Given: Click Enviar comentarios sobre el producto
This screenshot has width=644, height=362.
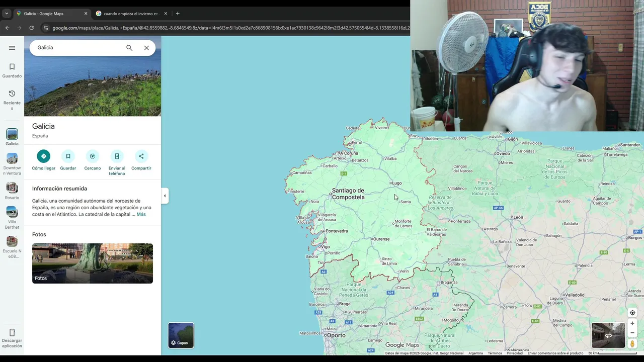Looking at the screenshot, I should [555, 353].
